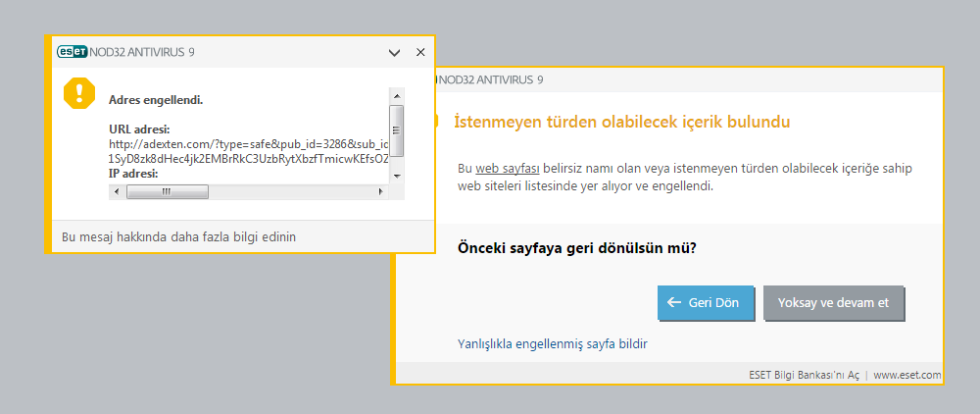Collapse the notification using the chevron arrow
Screen dimensions: 980x414
coord(394,53)
